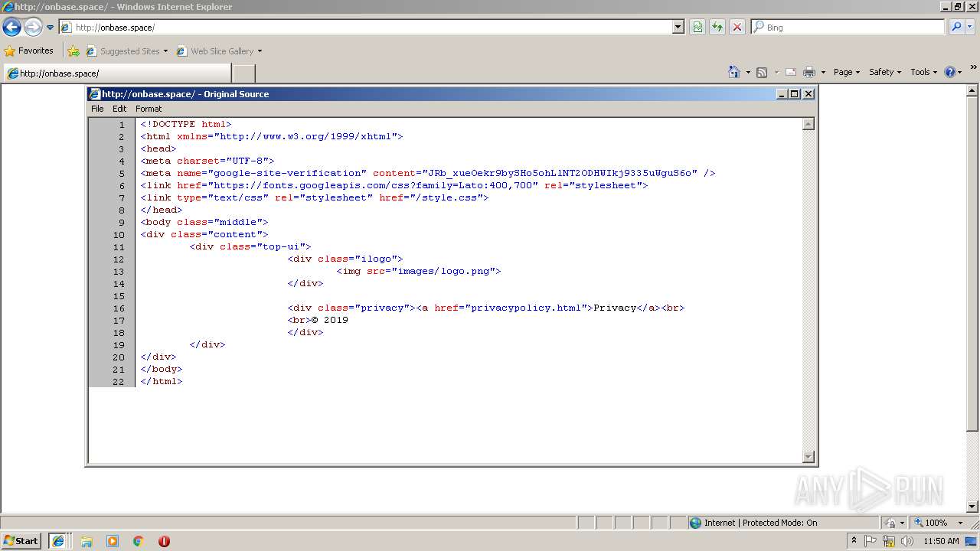Click the Original Source window title icon
This screenshot has width=980, height=551.
95,94
